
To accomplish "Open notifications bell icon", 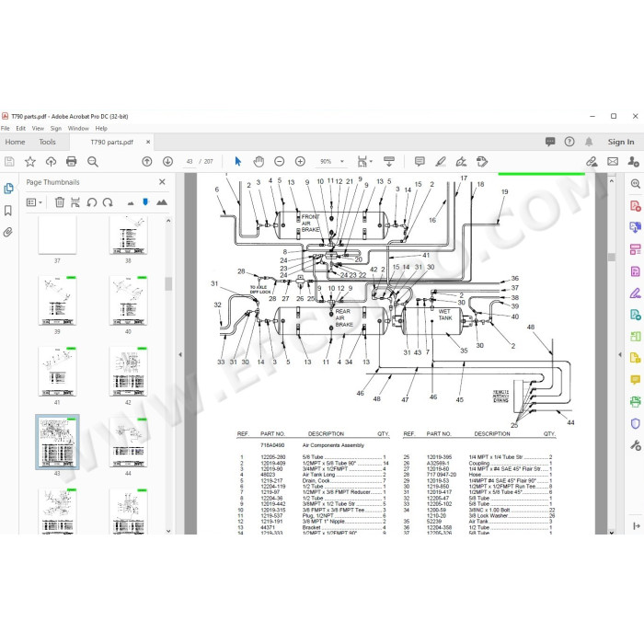I will pyautogui.click(x=589, y=142).
